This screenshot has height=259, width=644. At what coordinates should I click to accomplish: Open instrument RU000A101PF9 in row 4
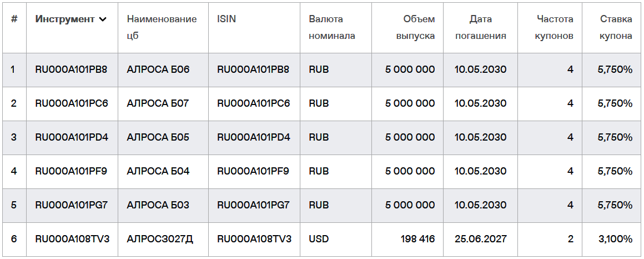(71, 171)
